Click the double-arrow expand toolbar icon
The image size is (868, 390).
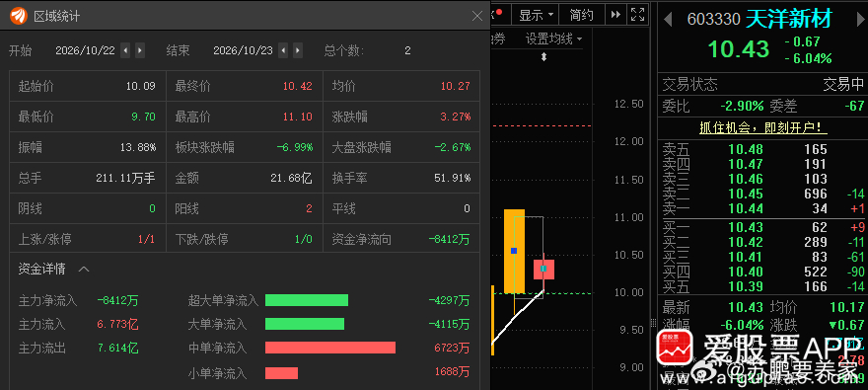click(615, 15)
